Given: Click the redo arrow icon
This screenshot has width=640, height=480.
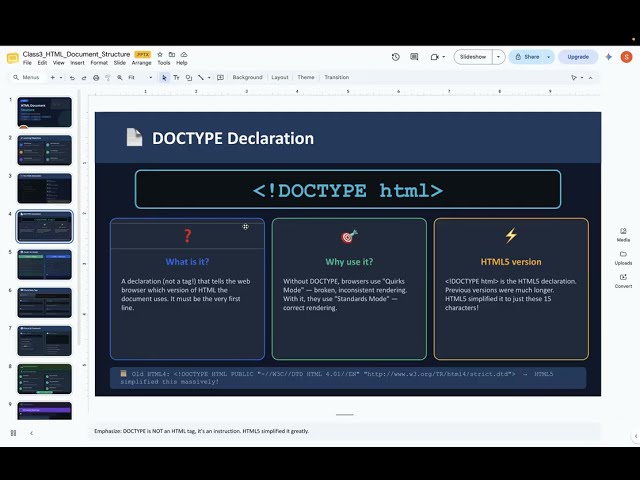Looking at the screenshot, I should point(84,78).
